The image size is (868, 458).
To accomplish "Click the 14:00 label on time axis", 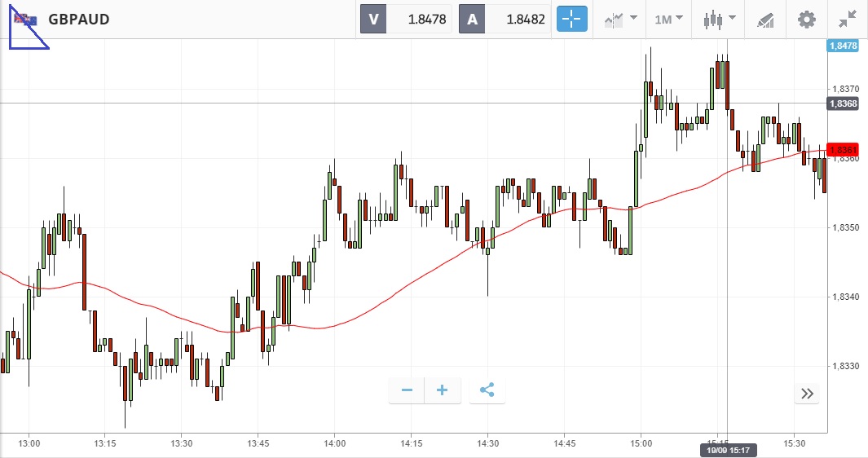I will [x=334, y=443].
